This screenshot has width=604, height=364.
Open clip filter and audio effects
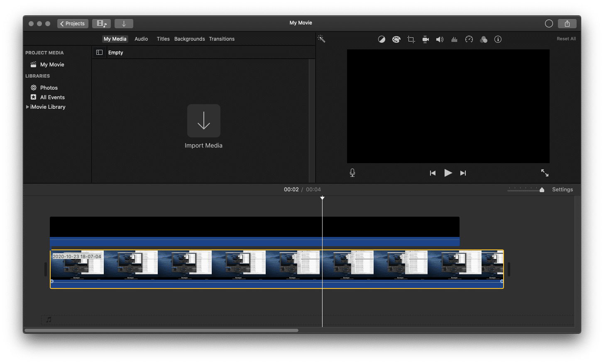tap(484, 39)
